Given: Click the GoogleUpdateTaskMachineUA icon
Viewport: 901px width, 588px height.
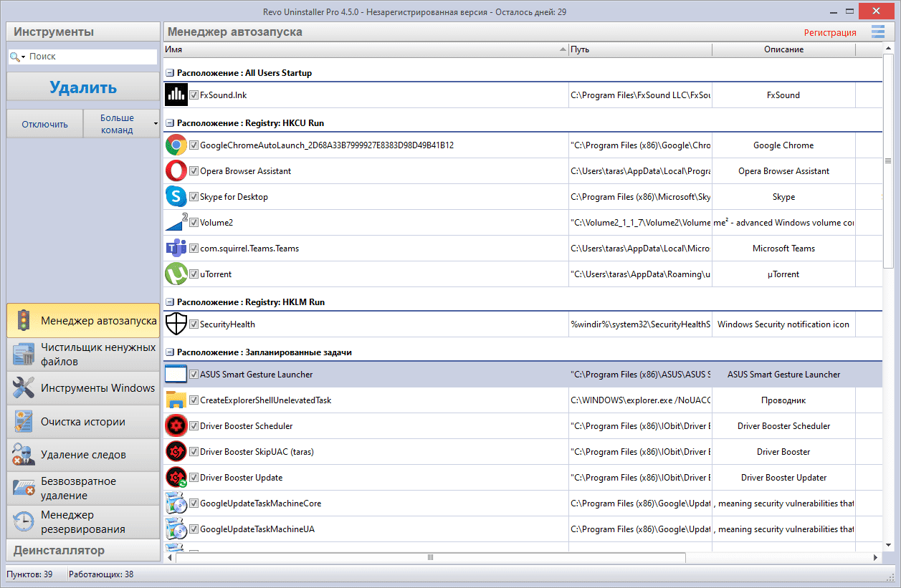Looking at the screenshot, I should pos(176,529).
